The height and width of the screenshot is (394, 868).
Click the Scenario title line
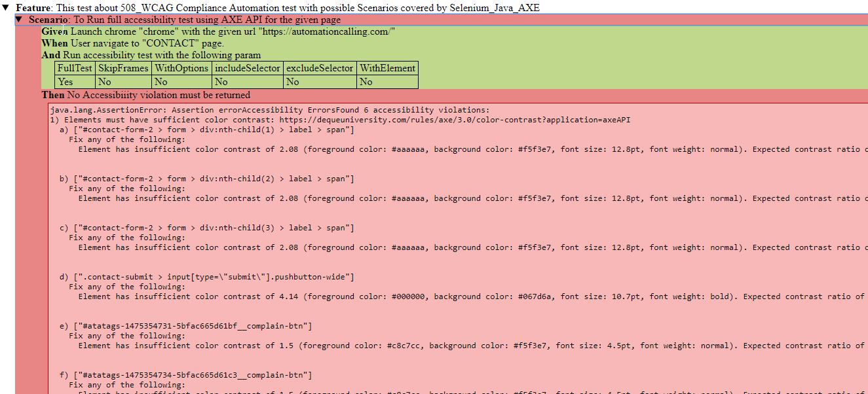pos(184,20)
